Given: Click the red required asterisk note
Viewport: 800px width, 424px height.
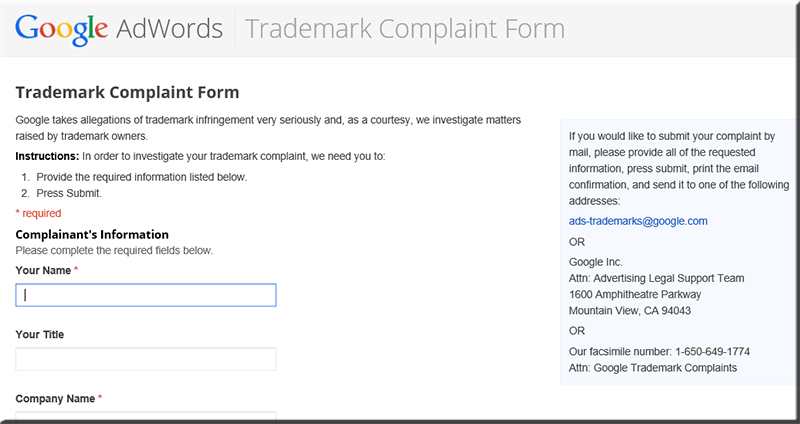Looking at the screenshot, I should [x=38, y=213].
